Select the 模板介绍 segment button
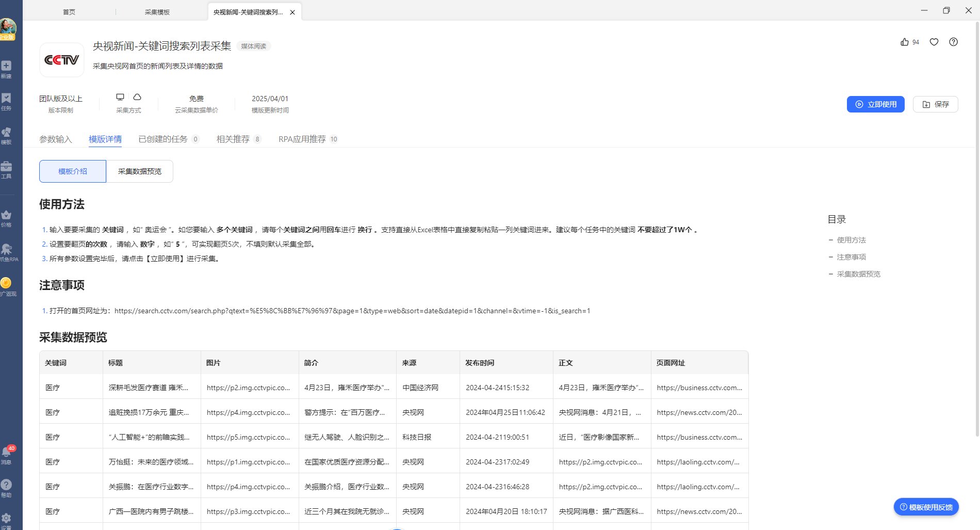 pyautogui.click(x=73, y=171)
